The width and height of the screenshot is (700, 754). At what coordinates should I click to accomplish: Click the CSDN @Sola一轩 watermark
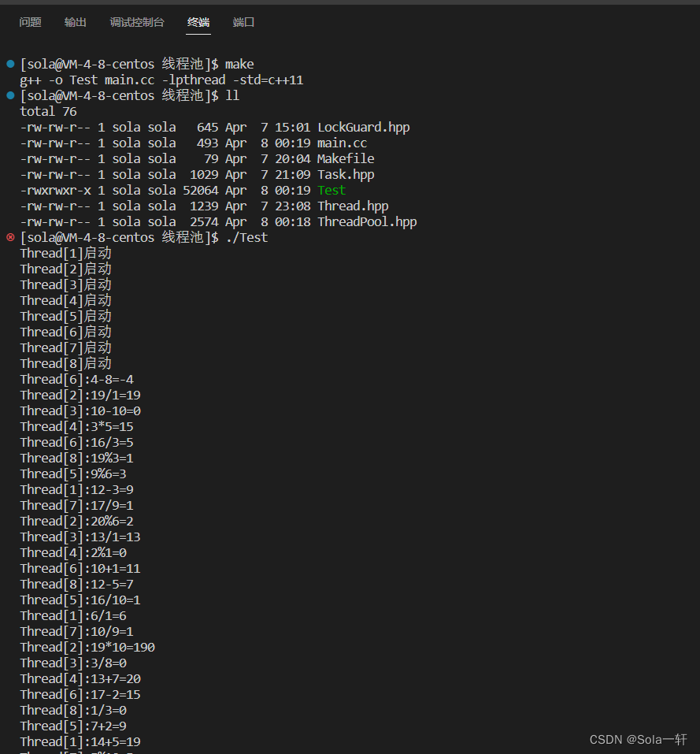(x=639, y=740)
